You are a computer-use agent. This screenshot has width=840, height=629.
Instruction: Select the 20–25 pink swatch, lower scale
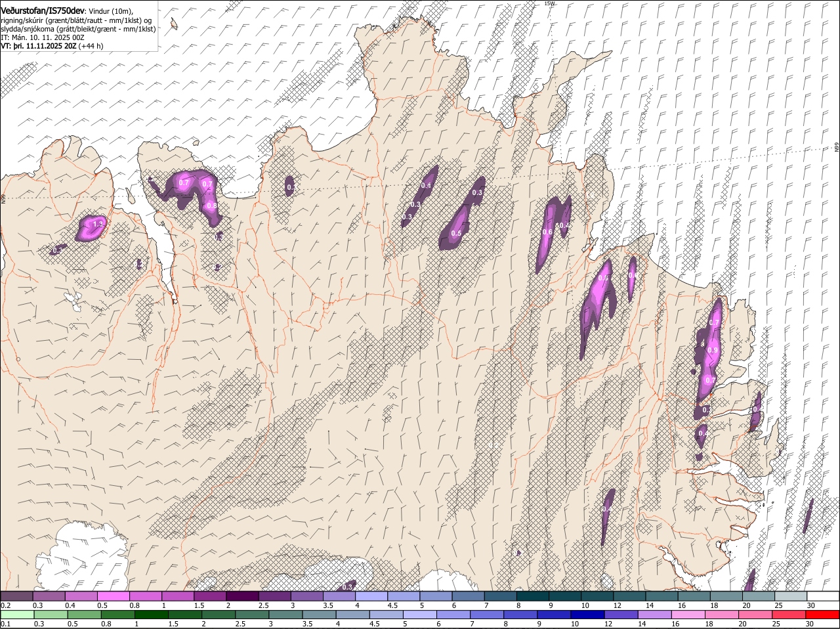pos(755,615)
